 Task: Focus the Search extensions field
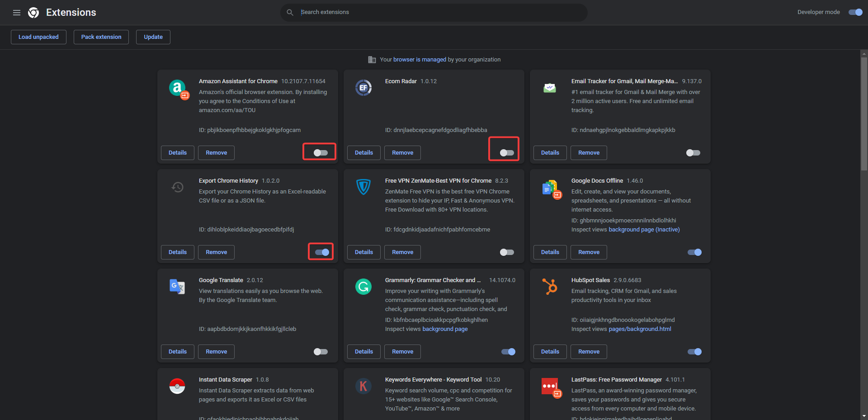pos(434,12)
